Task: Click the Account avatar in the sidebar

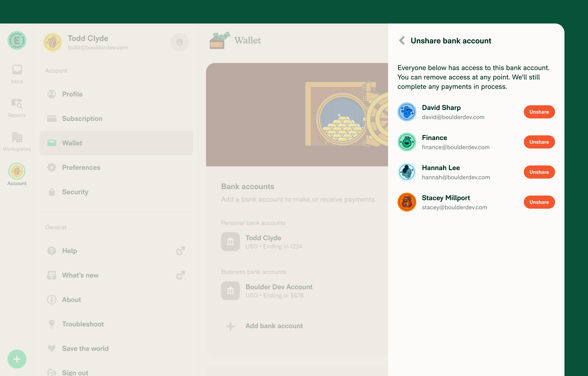Action: 17,171
